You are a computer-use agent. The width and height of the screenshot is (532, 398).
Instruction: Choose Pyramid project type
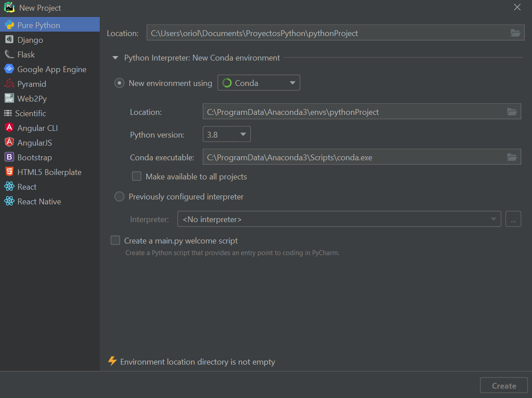click(50, 84)
